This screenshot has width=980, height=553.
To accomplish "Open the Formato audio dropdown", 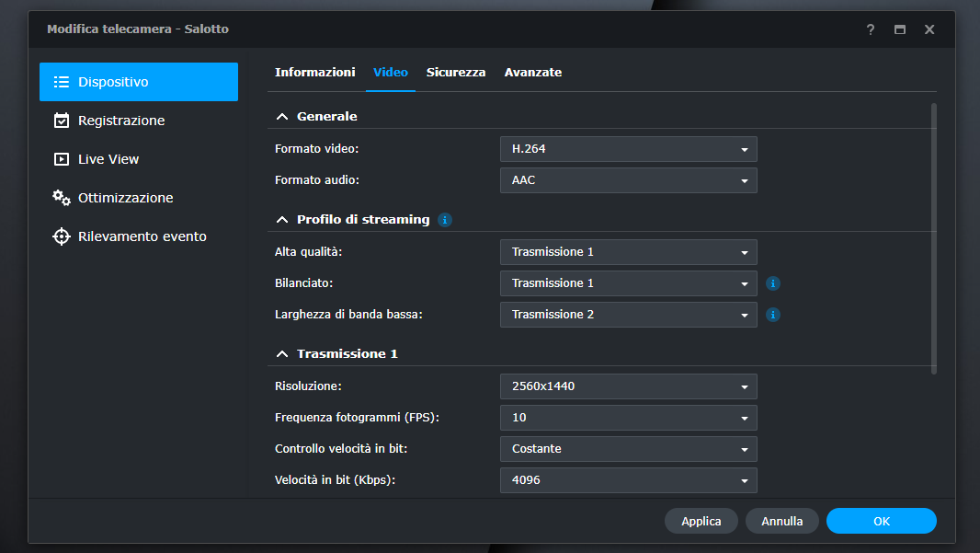I will click(628, 180).
